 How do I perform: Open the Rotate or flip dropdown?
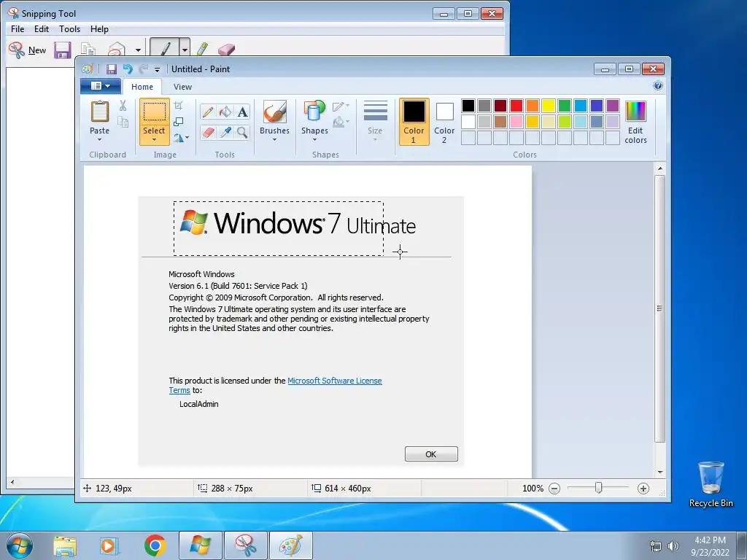[x=181, y=138]
